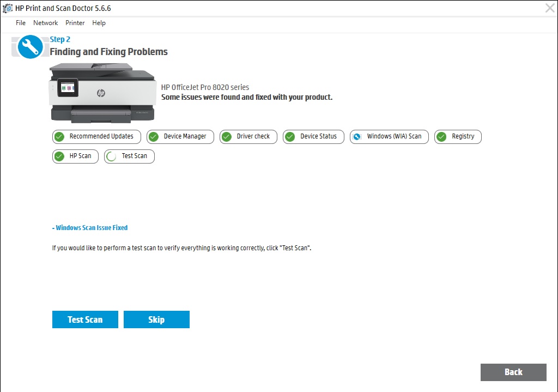Click the OfficeJet Pro 8020 printer thumbnail

tap(102, 93)
